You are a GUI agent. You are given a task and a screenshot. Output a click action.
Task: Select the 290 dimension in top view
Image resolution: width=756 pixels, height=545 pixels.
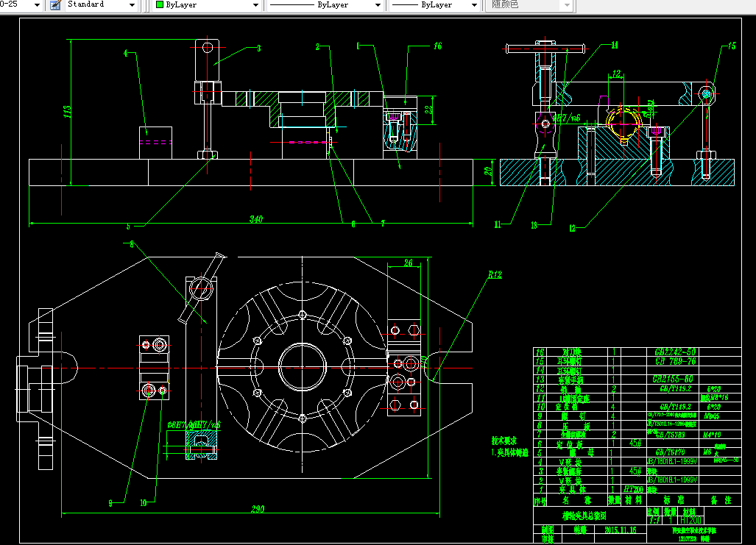coord(258,509)
